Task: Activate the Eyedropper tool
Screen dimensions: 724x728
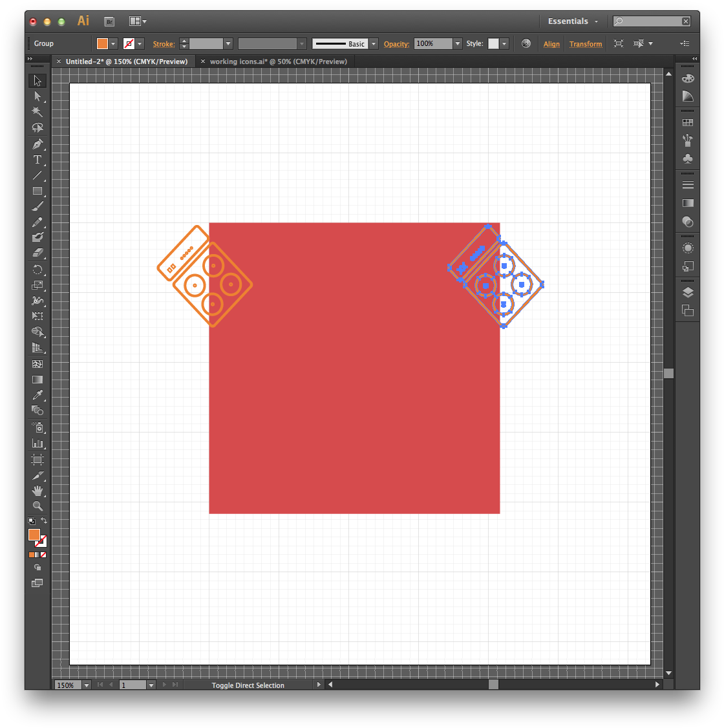Action: pos(37,395)
